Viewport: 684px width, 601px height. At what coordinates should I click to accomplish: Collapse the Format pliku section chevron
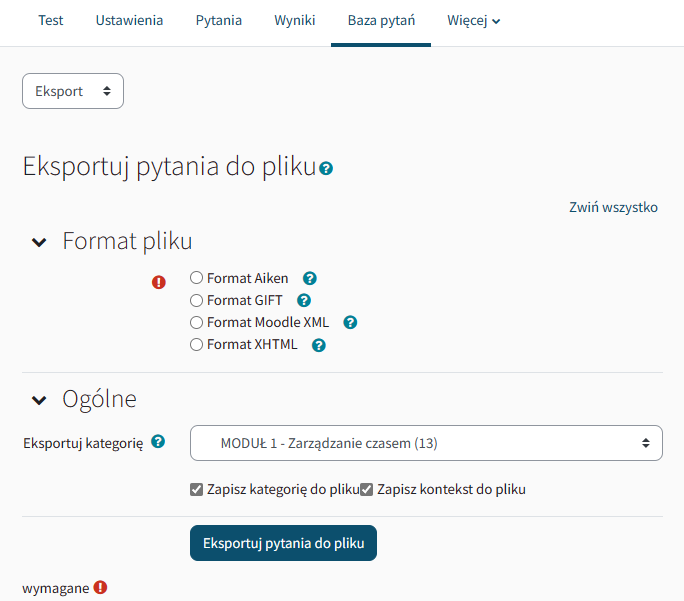(39, 242)
